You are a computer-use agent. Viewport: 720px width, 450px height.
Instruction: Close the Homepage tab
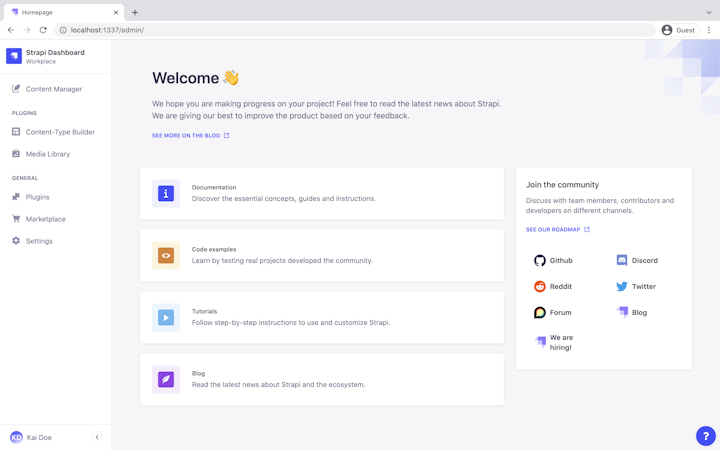(116, 12)
